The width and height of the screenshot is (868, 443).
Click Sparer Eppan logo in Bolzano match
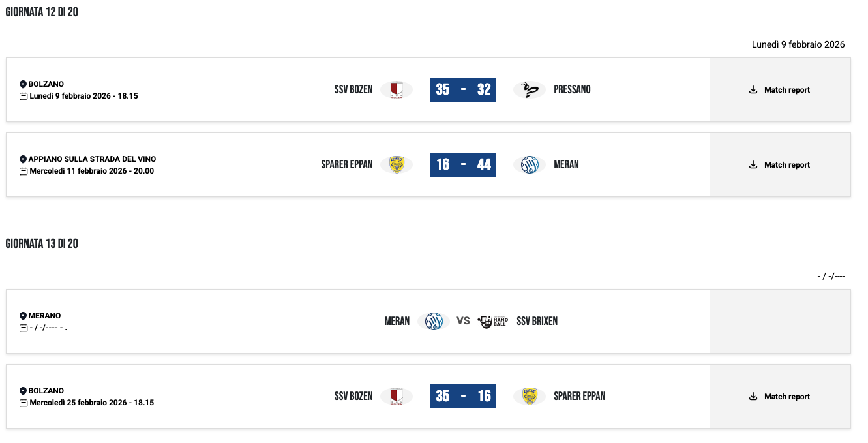(x=529, y=396)
